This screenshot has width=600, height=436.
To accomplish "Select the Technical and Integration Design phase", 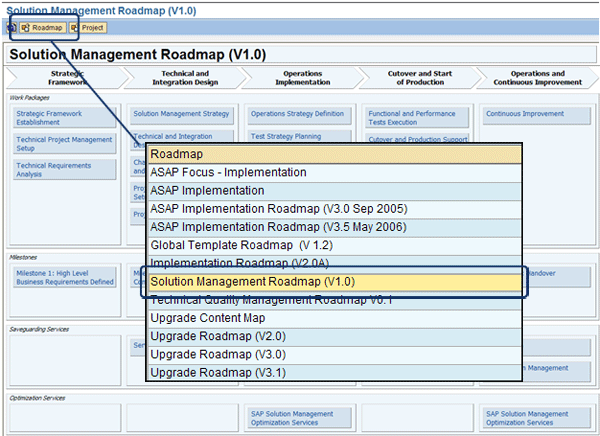I will pyautogui.click(x=185, y=78).
